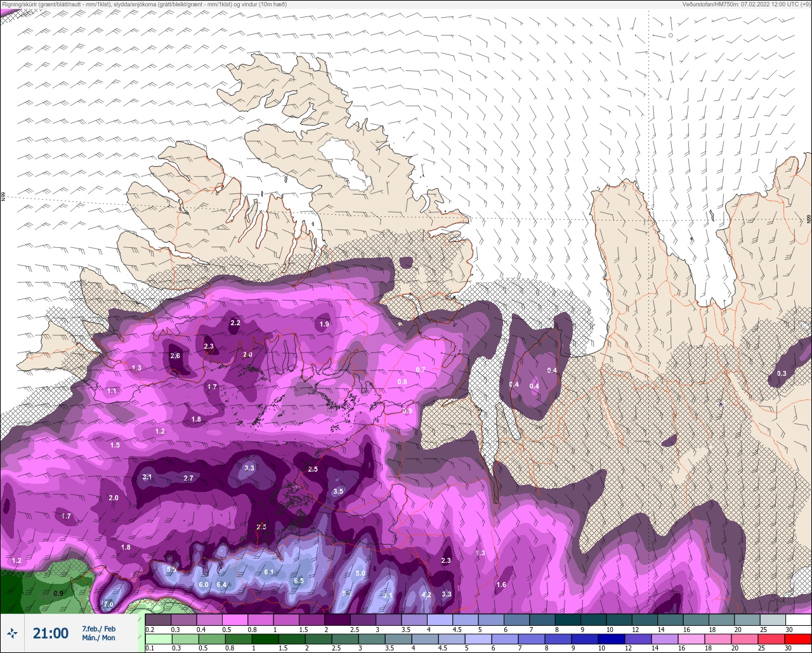Click the 3.5 precipitation value on map

pyautogui.click(x=338, y=491)
